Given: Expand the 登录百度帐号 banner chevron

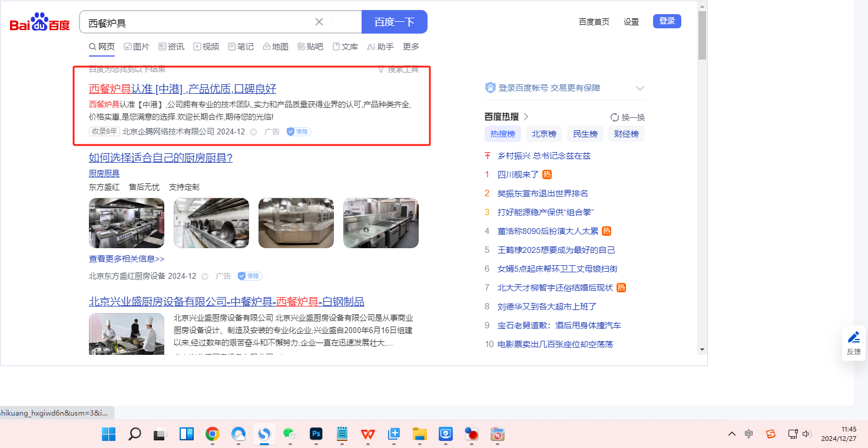Looking at the screenshot, I should tap(640, 88).
